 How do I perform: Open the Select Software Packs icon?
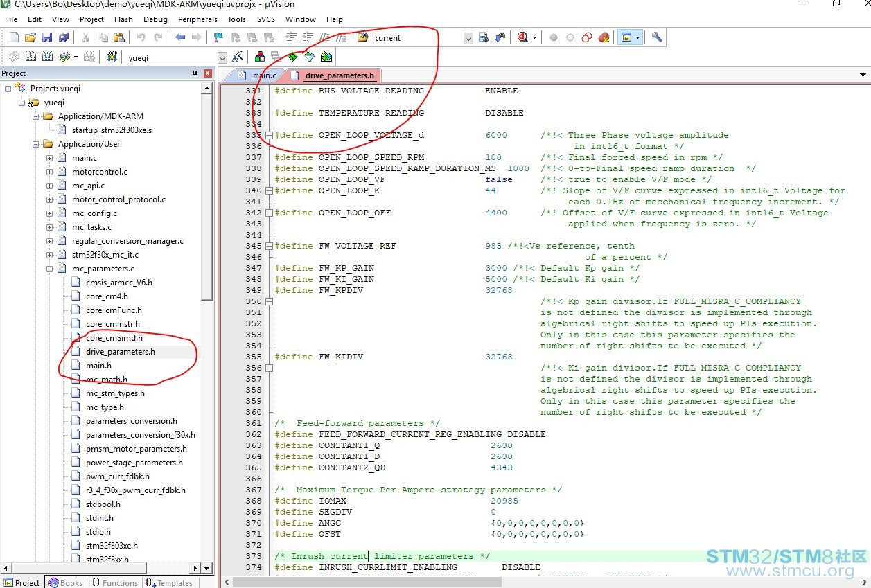click(310, 57)
